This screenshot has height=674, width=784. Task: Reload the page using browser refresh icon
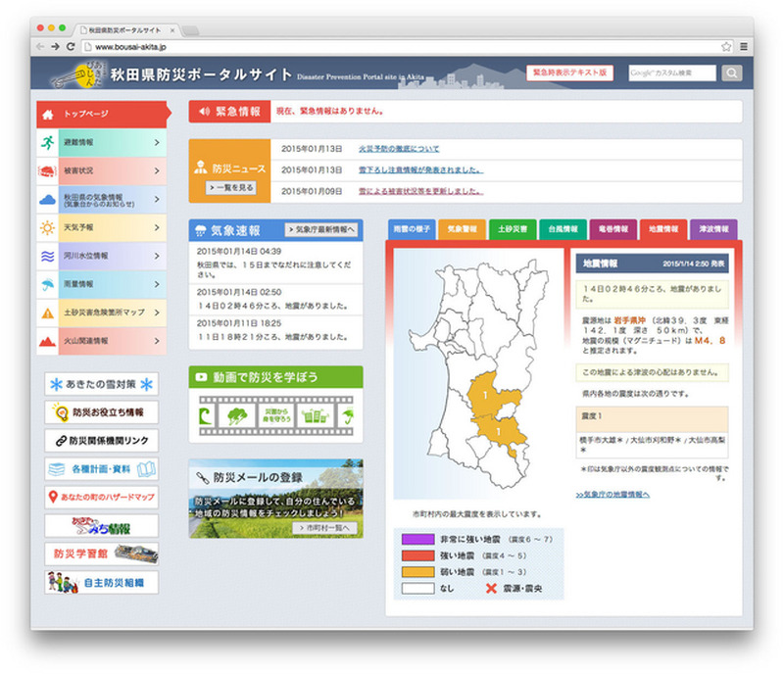[71, 47]
